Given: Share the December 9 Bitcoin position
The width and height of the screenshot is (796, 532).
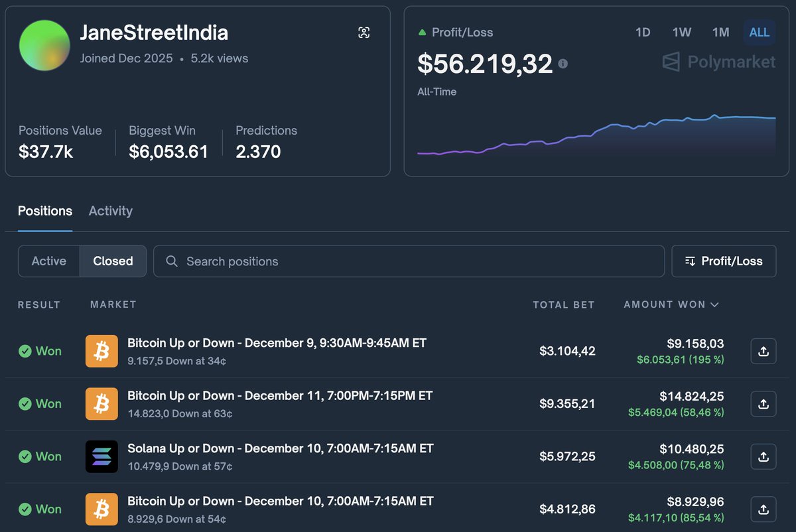Looking at the screenshot, I should pyautogui.click(x=763, y=352).
